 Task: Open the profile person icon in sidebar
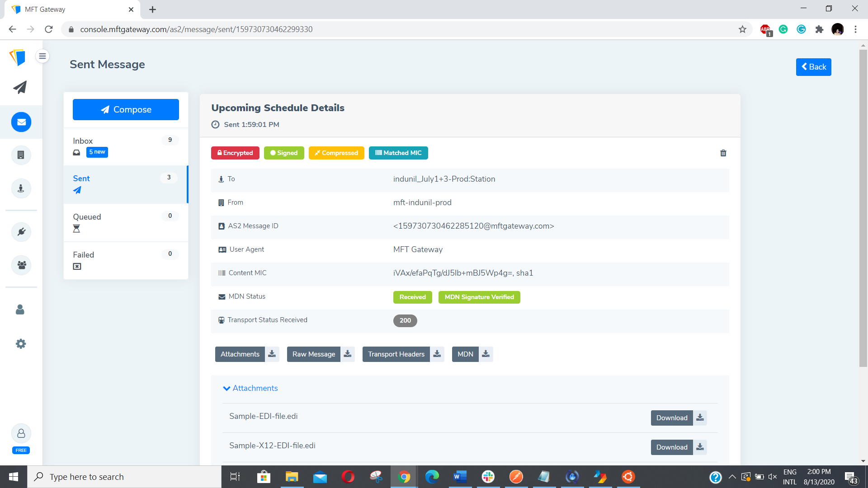20,310
